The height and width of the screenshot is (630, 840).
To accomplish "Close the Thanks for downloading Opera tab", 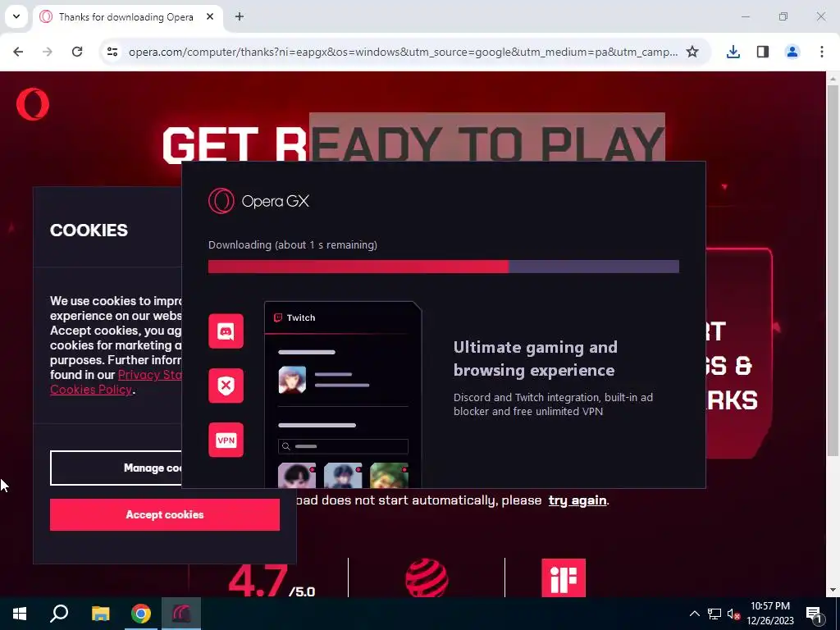I will (x=210, y=16).
